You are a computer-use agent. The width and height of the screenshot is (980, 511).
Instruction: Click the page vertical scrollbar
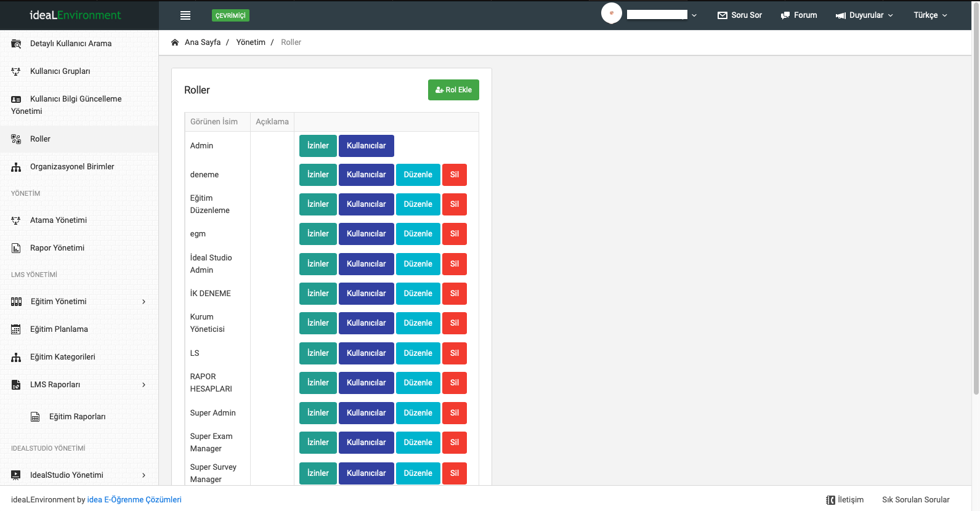(976, 197)
